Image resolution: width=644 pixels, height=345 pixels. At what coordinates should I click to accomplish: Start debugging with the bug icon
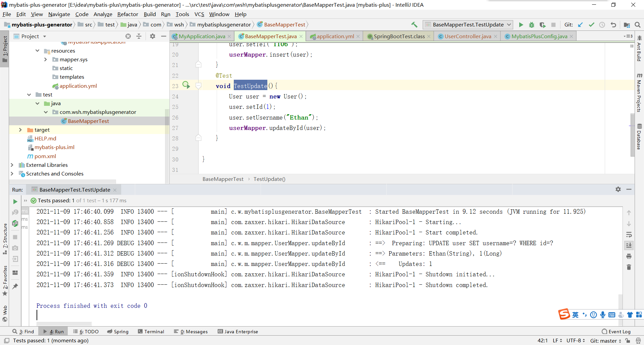pyautogui.click(x=532, y=25)
